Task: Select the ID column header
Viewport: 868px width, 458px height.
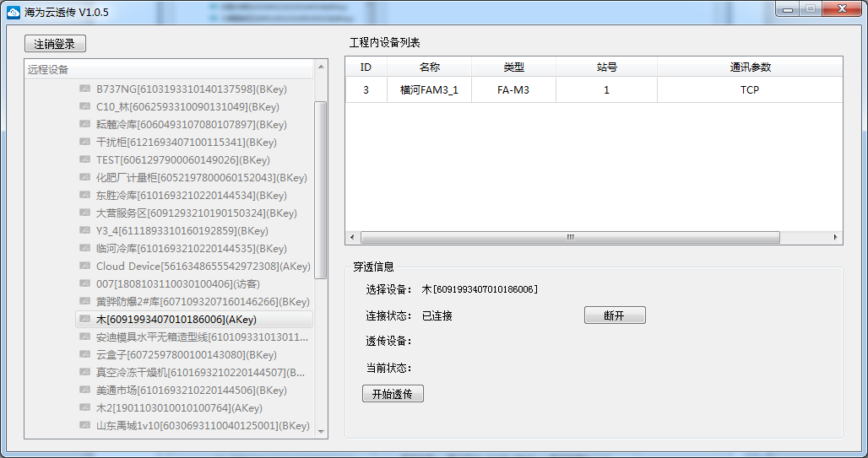Action: coord(366,67)
